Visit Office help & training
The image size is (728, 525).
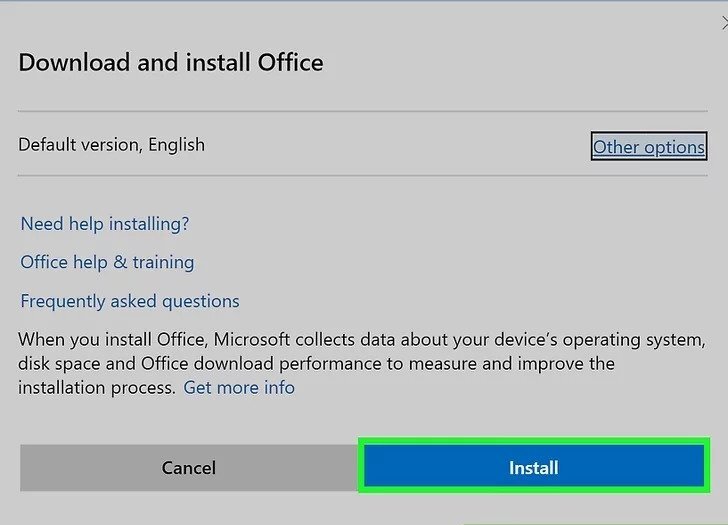coord(107,263)
